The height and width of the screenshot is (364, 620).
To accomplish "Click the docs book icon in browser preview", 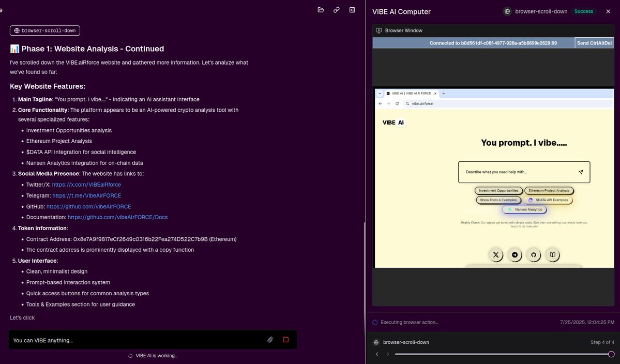I will [x=552, y=255].
